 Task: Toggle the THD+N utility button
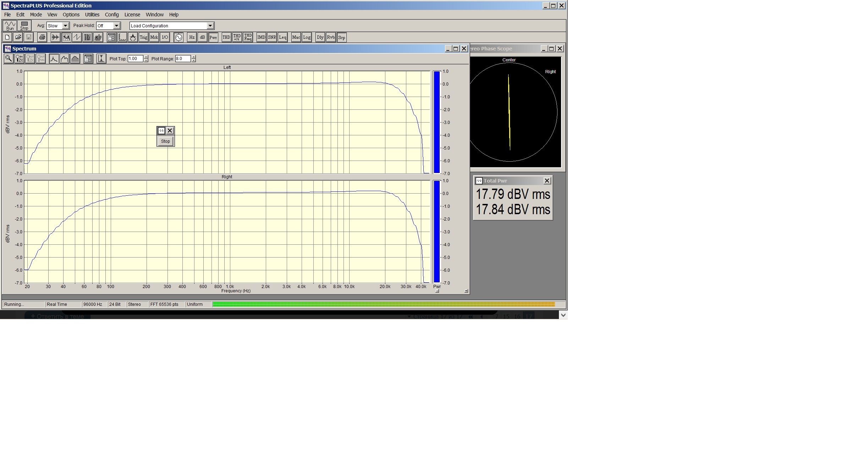pyautogui.click(x=237, y=37)
